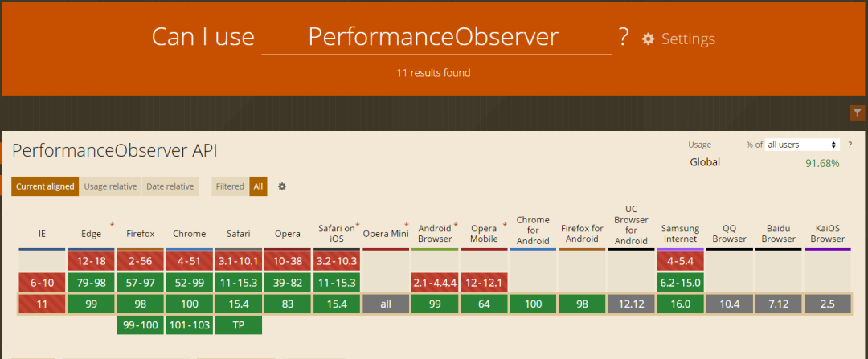The height and width of the screenshot is (359, 868).
Task: Click the Chrome for Android header
Action: [533, 230]
